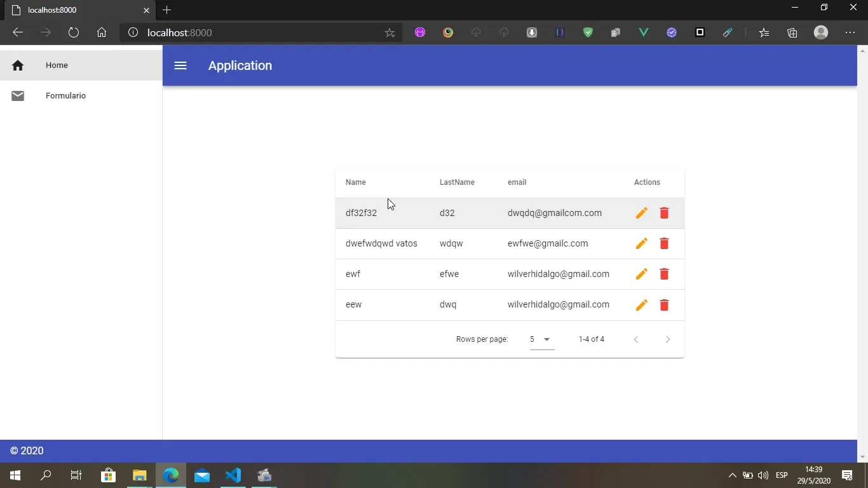Open the Windows Start menu
Viewport: 868px width, 488px height.
coord(15,475)
